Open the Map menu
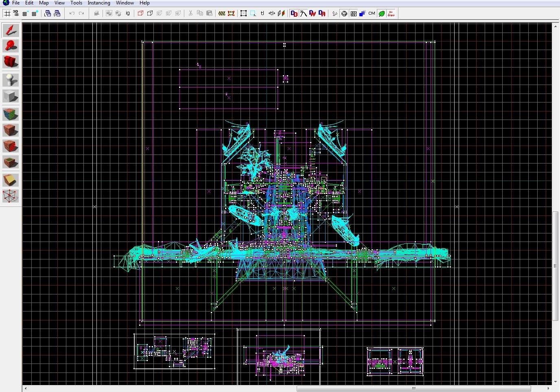This screenshot has width=560, height=392. tap(44, 3)
